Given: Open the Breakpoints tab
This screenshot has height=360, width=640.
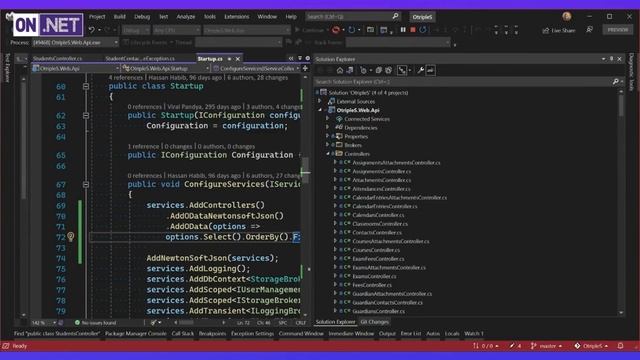Looking at the screenshot, I should pos(212,333).
